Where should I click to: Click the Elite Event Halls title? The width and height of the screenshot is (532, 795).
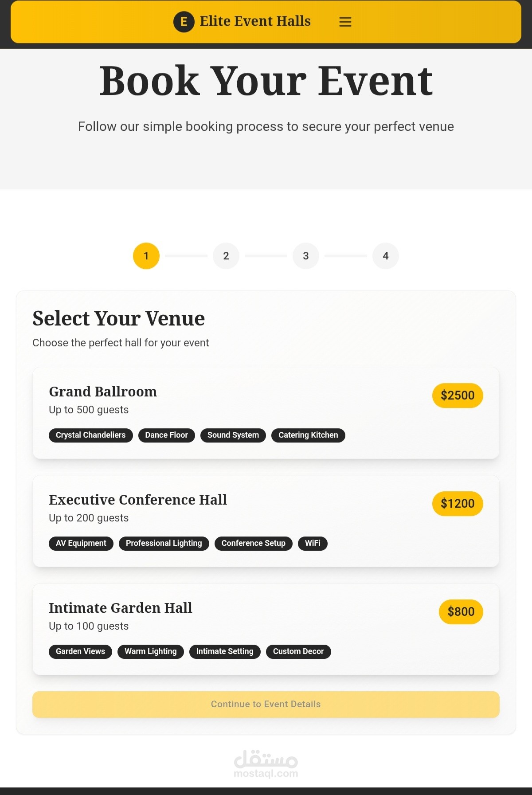[255, 21]
